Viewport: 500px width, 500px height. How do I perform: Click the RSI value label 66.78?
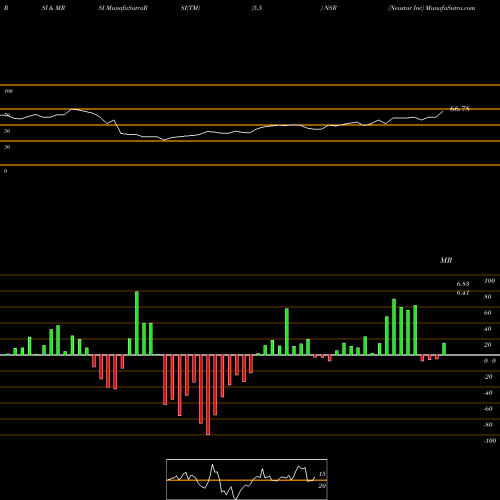tap(460, 109)
